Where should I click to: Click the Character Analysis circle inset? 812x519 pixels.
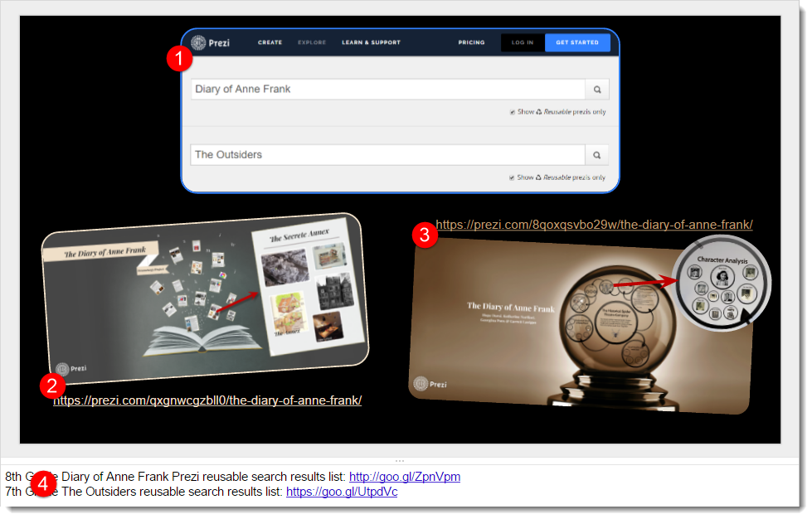722,283
